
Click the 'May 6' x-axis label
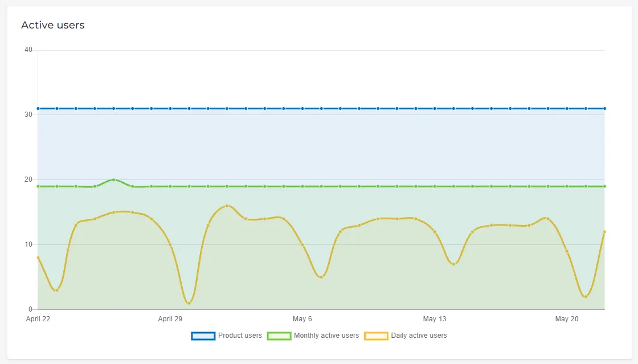tap(302, 319)
